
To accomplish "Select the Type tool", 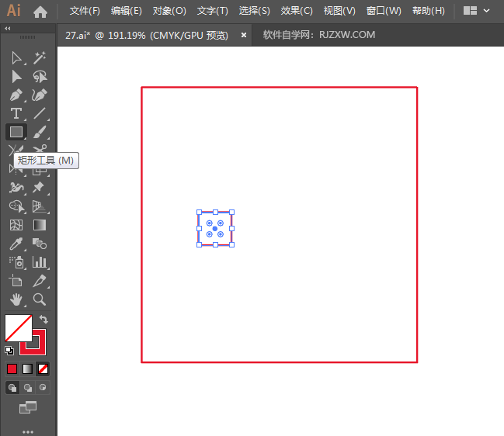I will 16,114.
